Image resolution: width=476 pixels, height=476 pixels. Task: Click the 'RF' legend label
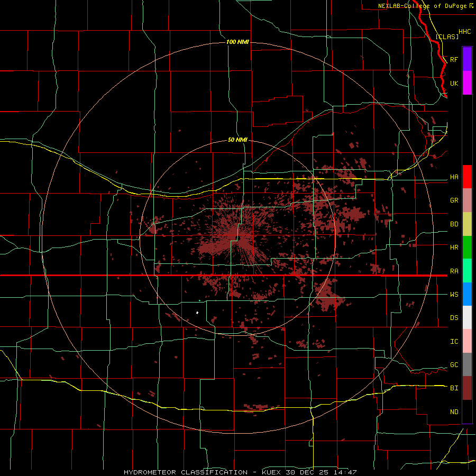(x=454, y=59)
